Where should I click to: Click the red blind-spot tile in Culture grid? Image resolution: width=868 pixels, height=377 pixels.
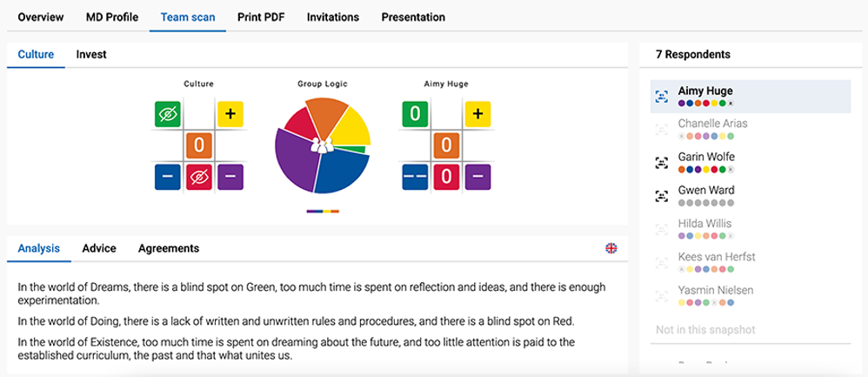coord(199,178)
